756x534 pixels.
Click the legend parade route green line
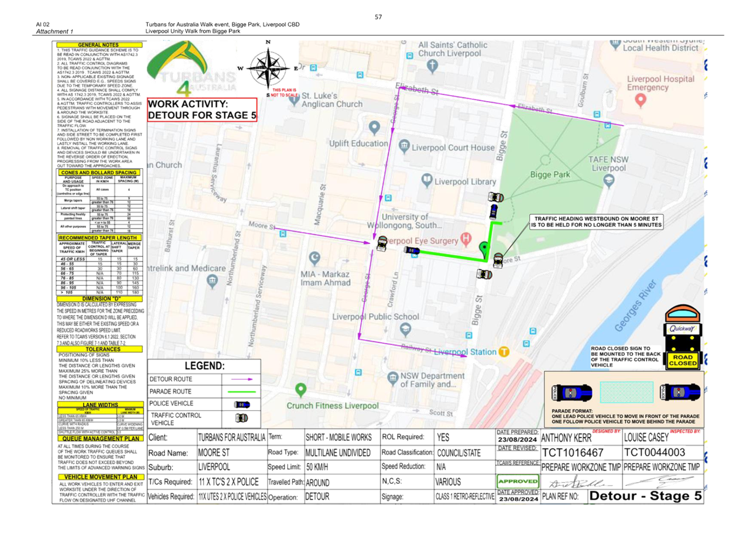(x=242, y=392)
